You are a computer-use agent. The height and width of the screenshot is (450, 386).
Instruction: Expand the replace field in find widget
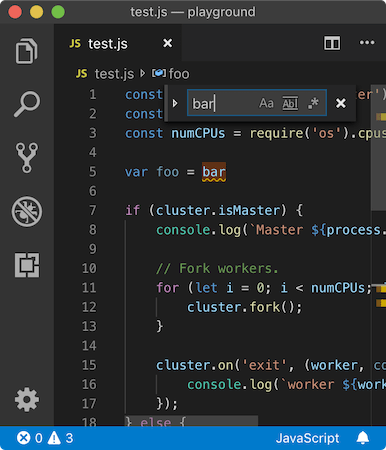(175, 103)
